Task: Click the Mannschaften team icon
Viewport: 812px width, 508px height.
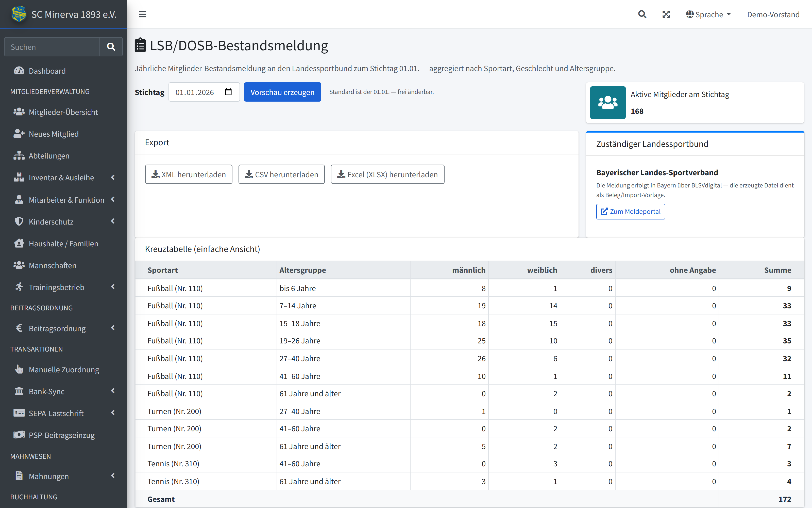Action: pyautogui.click(x=19, y=265)
